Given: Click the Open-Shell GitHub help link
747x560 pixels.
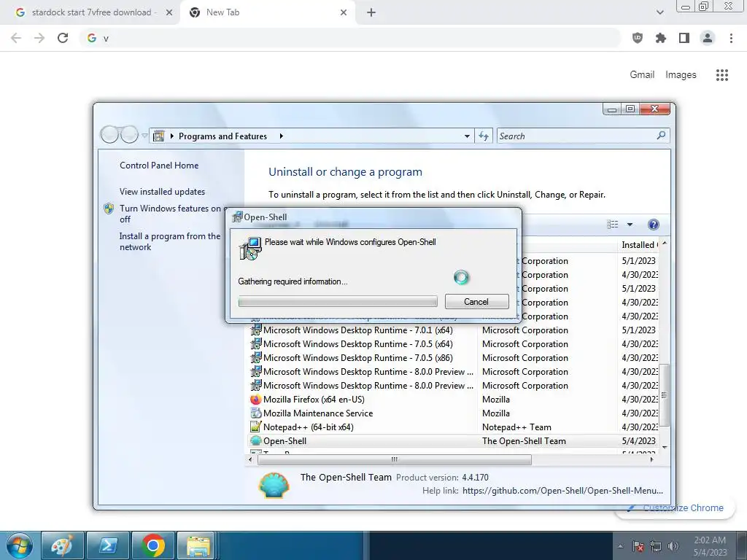Looking at the screenshot, I should pos(562,491).
